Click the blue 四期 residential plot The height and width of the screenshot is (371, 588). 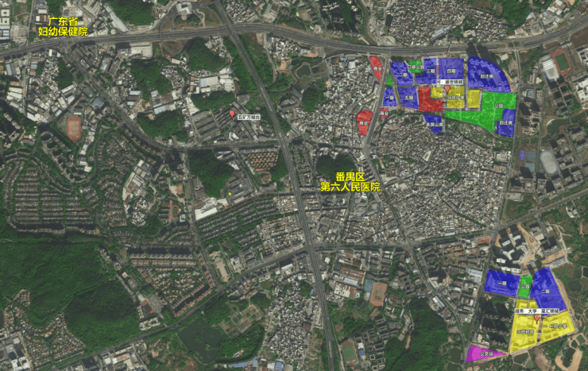tap(451, 68)
